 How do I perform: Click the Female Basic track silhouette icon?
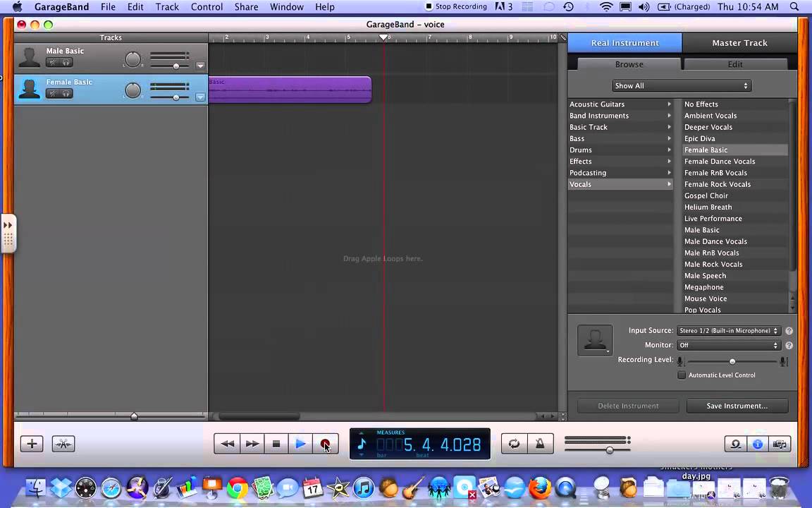click(x=29, y=89)
